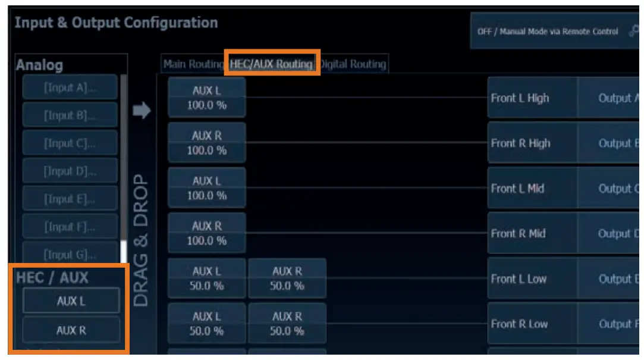This screenshot has height=360, width=644.
Task: Switch to the Main Routing tab
Action: pos(193,64)
